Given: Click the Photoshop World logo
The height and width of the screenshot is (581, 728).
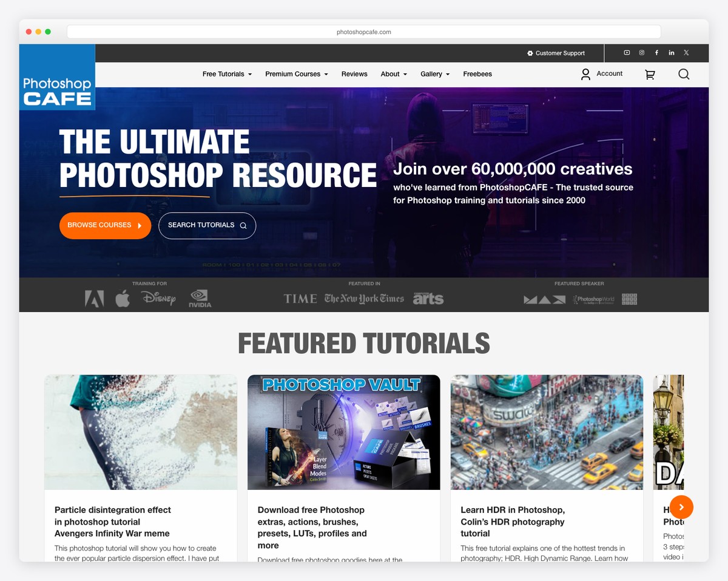Looking at the screenshot, I should click(x=594, y=299).
